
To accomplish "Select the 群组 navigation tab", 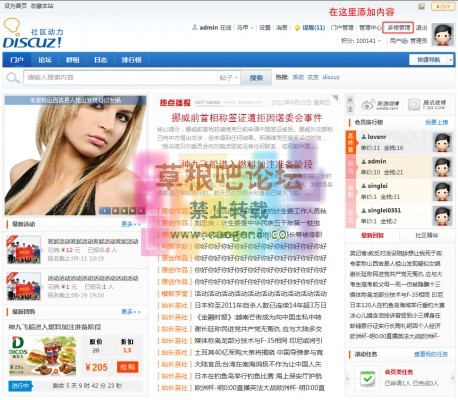I will [x=72, y=60].
